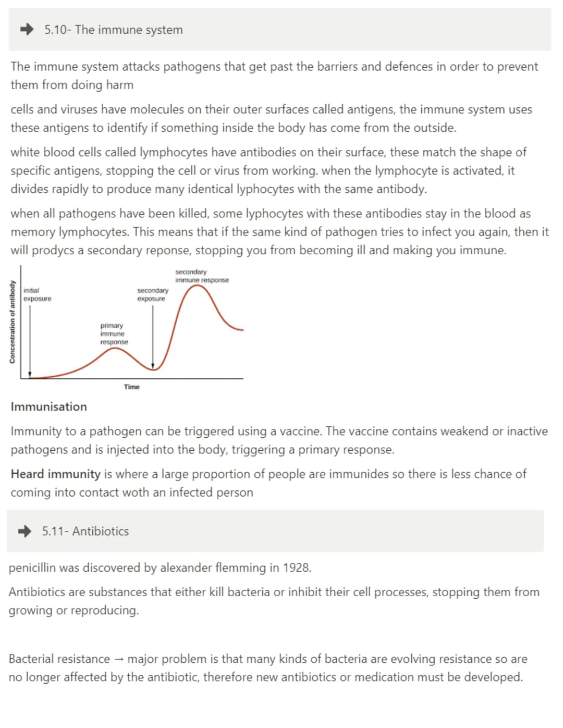This screenshot has width=563, height=728.
Task: Click the antibody concentration graph image
Action: tap(126, 328)
